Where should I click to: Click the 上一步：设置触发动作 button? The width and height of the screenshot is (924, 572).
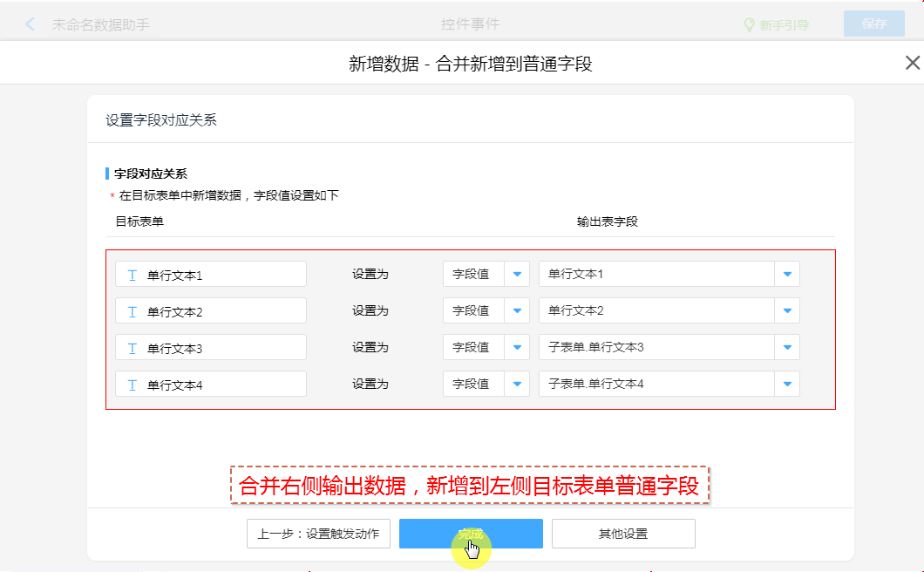tap(318, 534)
